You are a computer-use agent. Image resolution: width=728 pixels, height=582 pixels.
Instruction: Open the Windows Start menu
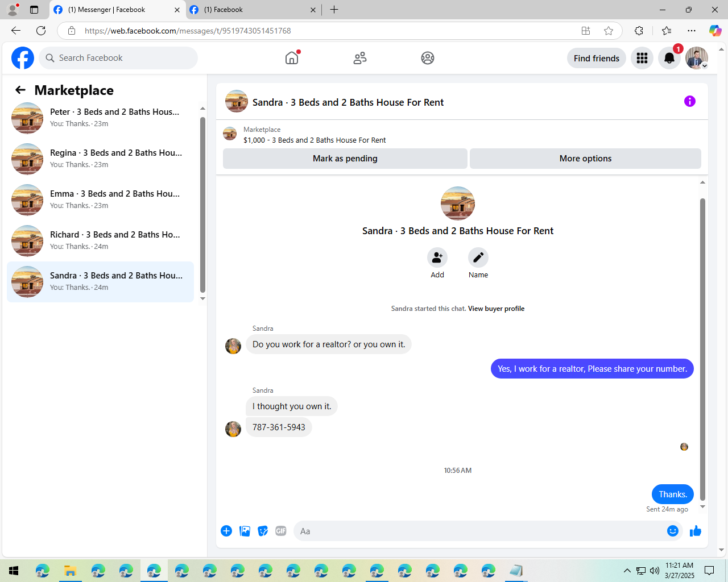pyautogui.click(x=14, y=571)
